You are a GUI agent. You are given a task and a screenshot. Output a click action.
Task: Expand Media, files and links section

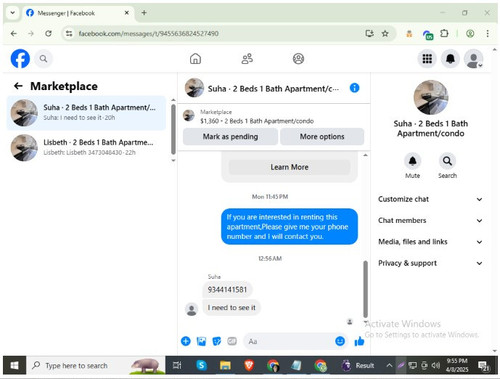click(x=430, y=242)
